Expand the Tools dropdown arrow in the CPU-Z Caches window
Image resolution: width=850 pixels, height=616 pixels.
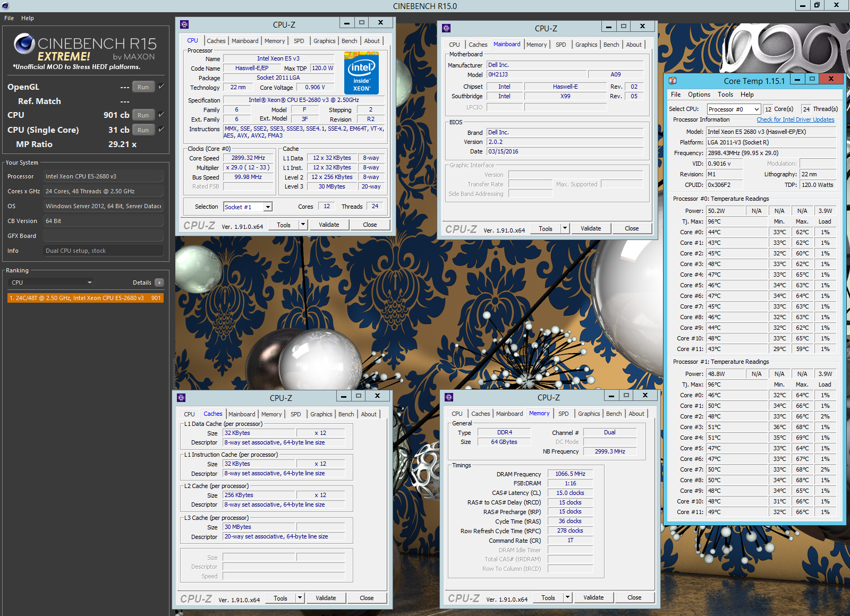(x=300, y=598)
